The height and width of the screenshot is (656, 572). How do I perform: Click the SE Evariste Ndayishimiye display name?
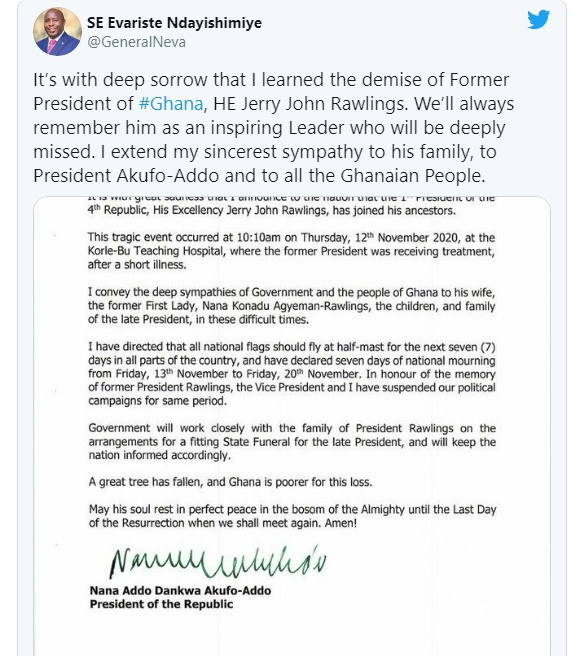click(x=174, y=23)
